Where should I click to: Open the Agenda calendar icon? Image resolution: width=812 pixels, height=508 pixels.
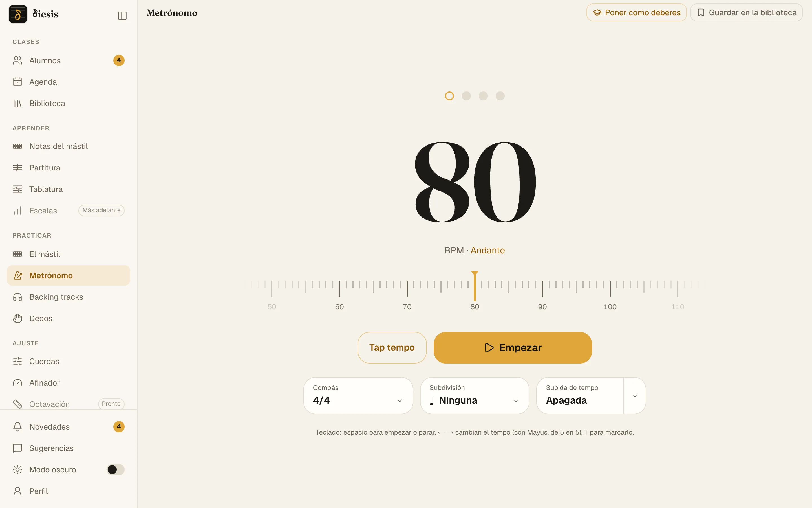(17, 82)
